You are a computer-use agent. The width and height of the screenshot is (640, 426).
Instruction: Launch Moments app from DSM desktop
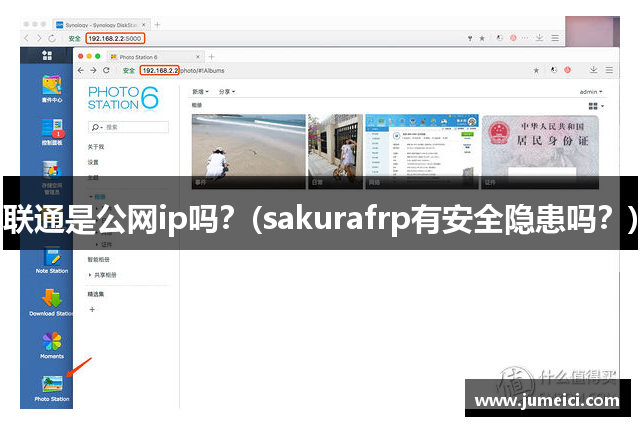pos(52,345)
